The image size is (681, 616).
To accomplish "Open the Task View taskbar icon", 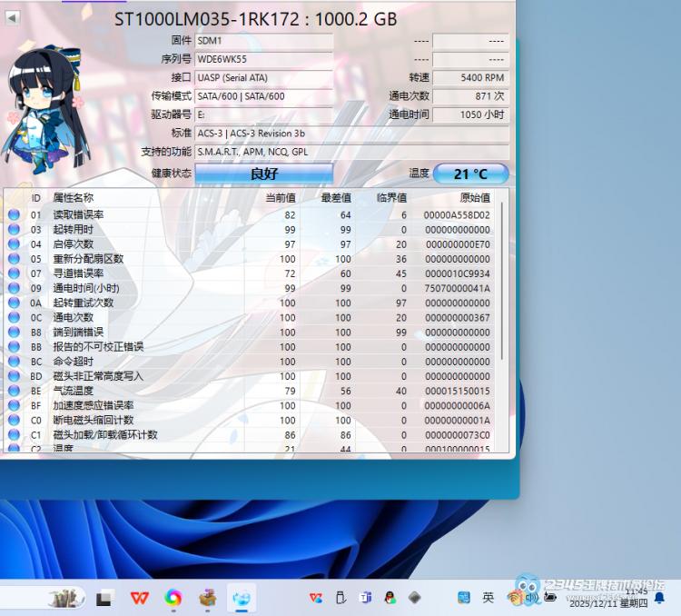I will pos(105,597).
